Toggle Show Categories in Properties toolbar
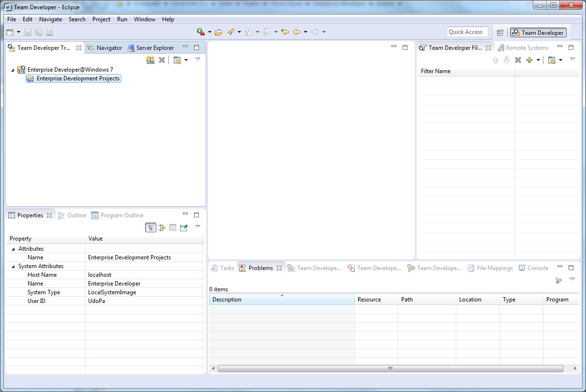 tap(151, 227)
